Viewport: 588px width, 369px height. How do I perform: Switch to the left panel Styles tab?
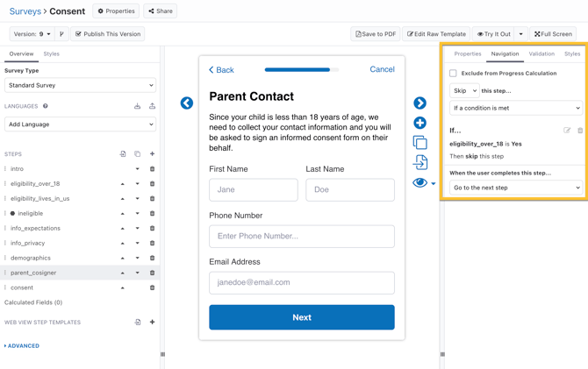pyautogui.click(x=52, y=54)
